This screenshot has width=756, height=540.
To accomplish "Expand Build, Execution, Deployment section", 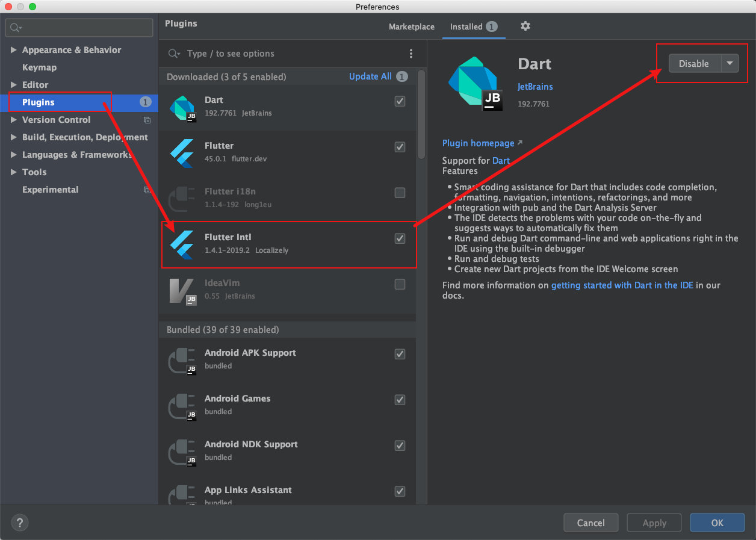I will [14, 137].
